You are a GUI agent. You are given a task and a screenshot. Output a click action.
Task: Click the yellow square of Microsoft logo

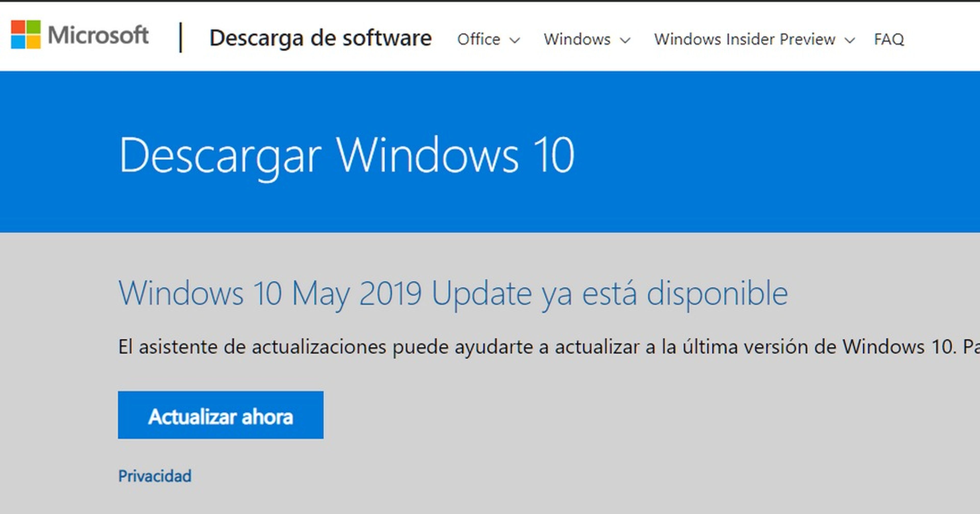33,42
